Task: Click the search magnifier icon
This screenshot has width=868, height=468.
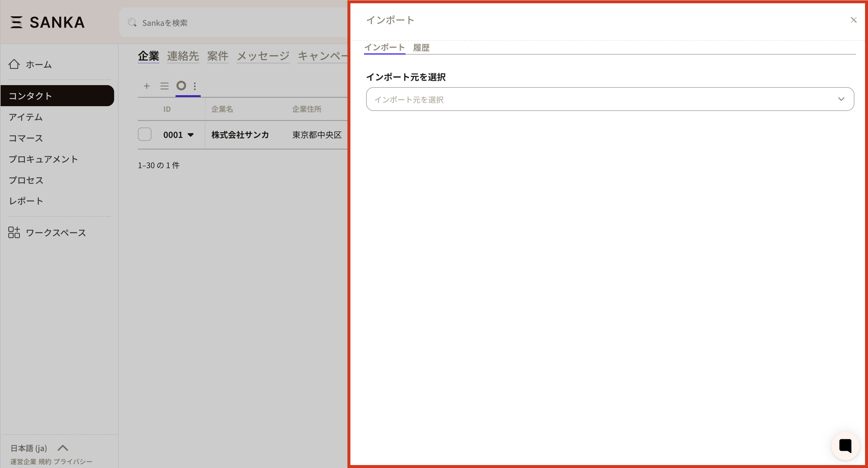Action: (132, 23)
